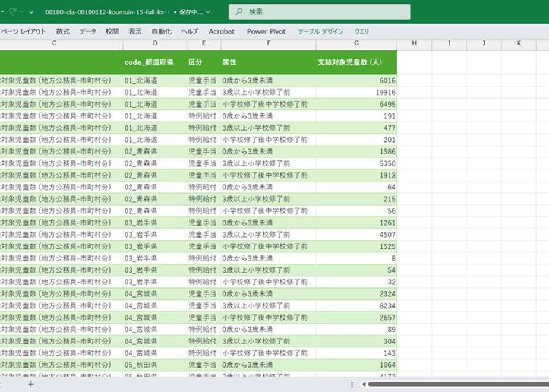The image size is (549, 392).
Task: Select the cell with value 1913
Action: (356, 175)
